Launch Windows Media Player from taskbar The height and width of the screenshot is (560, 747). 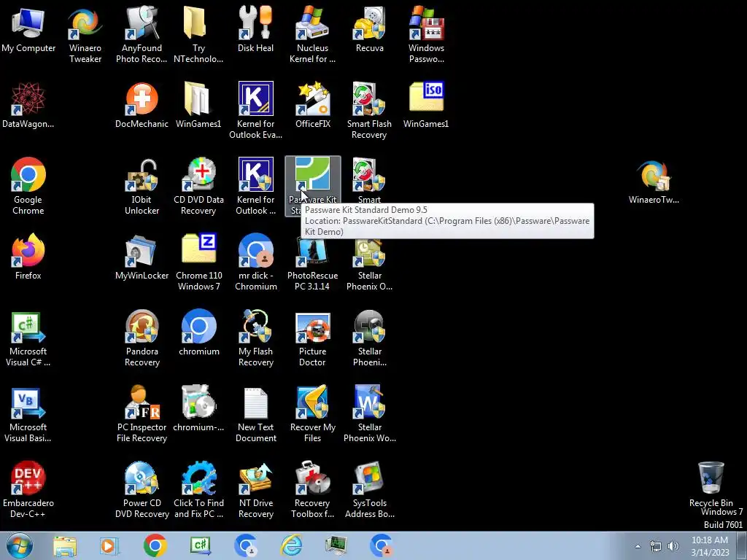click(x=109, y=545)
